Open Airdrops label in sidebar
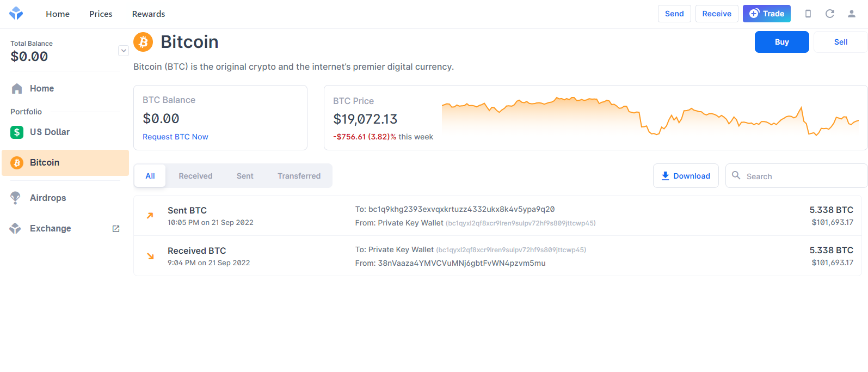 [x=48, y=198]
